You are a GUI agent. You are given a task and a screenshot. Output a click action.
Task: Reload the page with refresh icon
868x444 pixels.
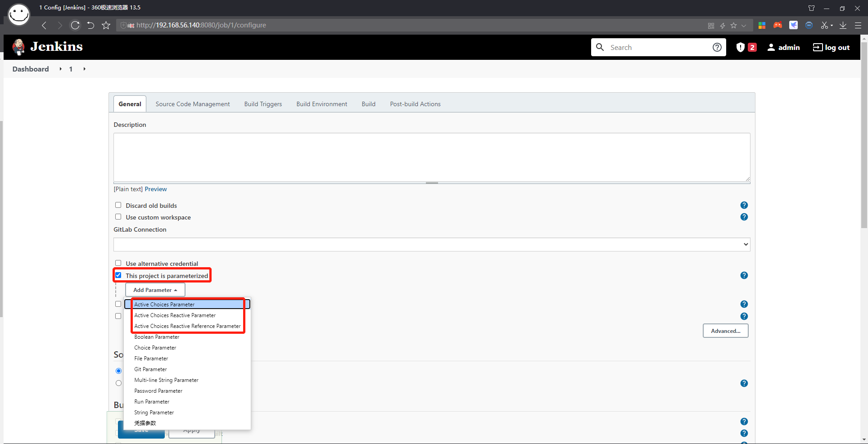tap(75, 25)
